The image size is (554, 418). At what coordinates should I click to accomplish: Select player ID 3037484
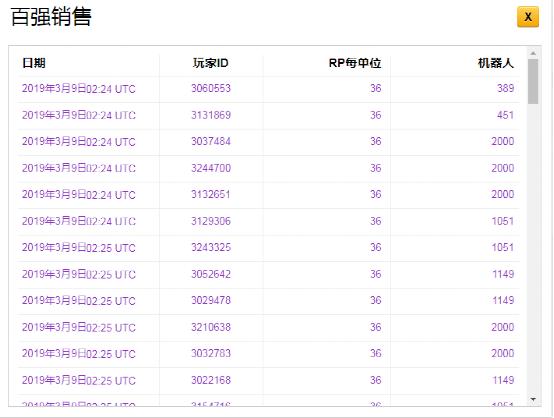coord(211,141)
